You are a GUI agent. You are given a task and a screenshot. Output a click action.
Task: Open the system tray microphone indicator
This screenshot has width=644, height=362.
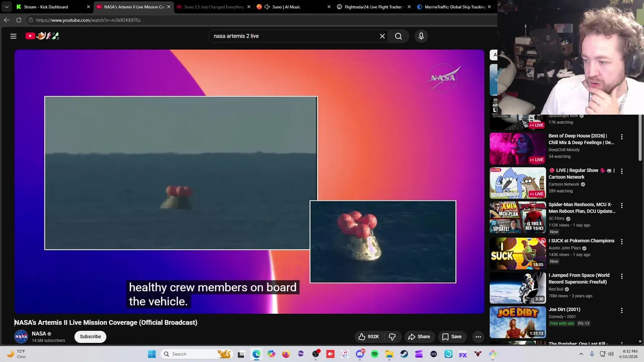(592, 354)
